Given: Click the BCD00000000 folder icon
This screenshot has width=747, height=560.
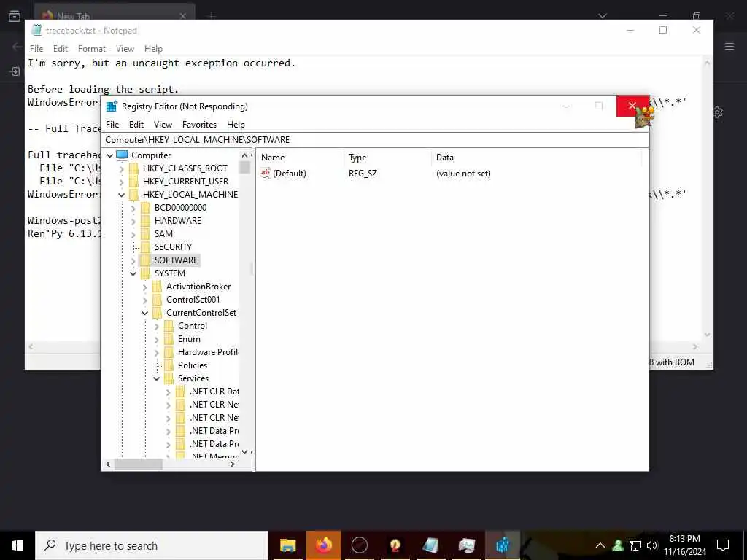Looking at the screenshot, I should coord(145,208).
